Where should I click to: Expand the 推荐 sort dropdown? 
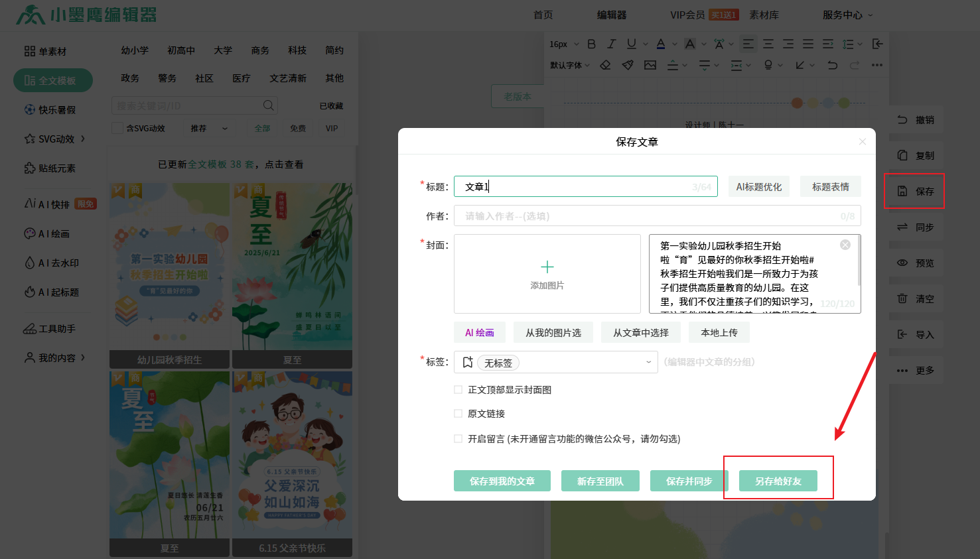point(209,129)
